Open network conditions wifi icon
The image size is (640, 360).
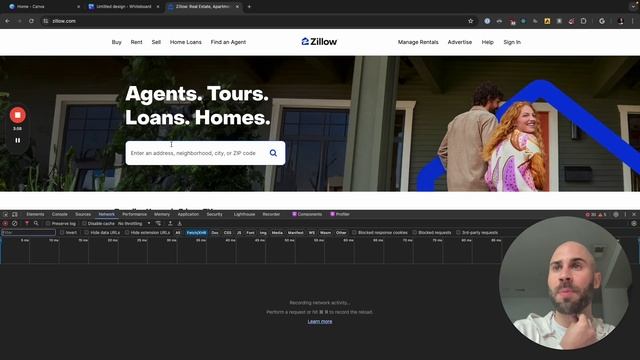[158, 224]
